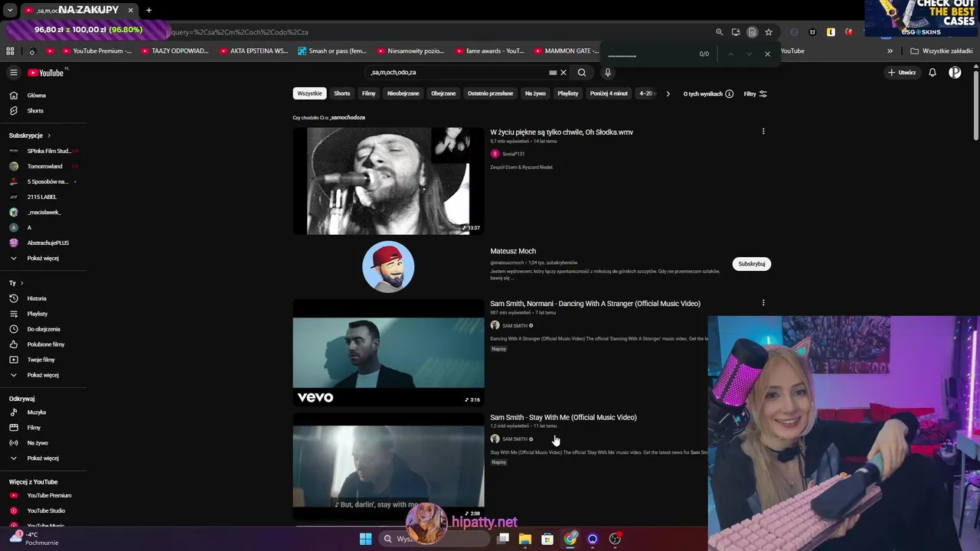Open Microsoft Store from the taskbar

point(547,539)
